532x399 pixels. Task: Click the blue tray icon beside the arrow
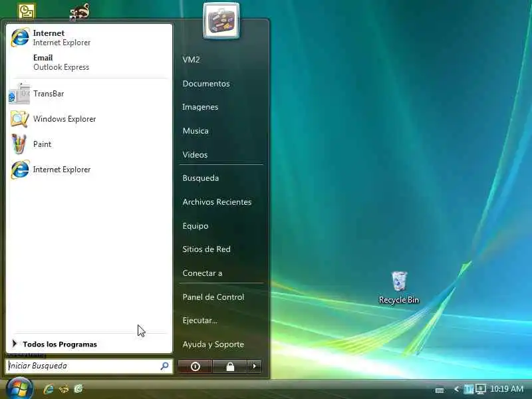tap(469, 389)
